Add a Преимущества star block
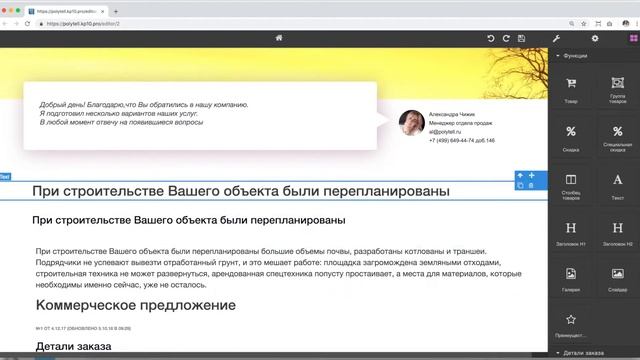The width and height of the screenshot is (640, 360). click(571, 325)
